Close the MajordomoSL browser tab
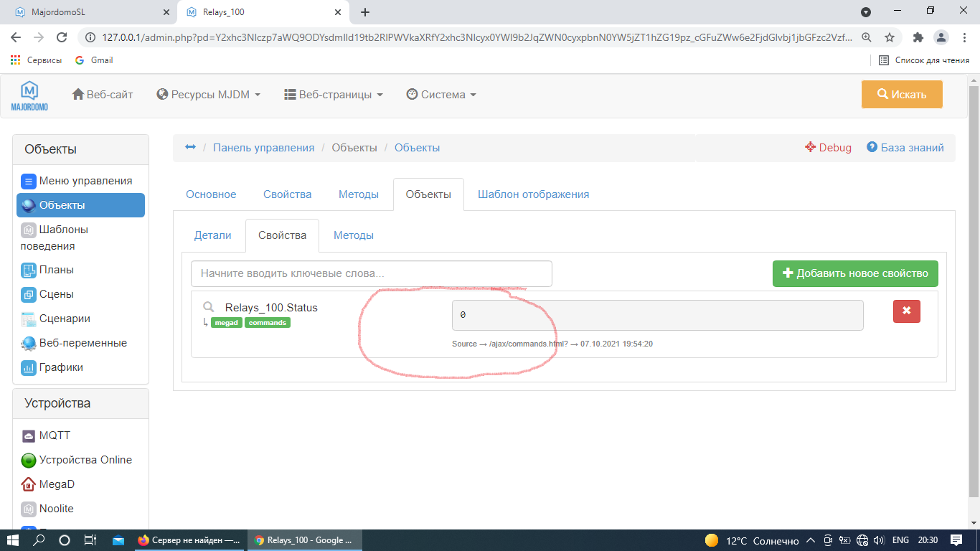Image resolution: width=980 pixels, height=551 pixels. (x=166, y=12)
